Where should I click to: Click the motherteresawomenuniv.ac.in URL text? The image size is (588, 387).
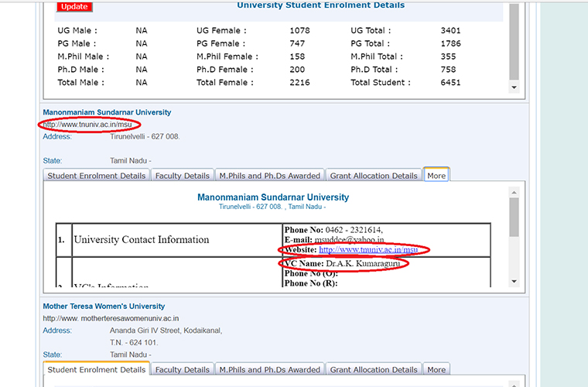point(111,318)
